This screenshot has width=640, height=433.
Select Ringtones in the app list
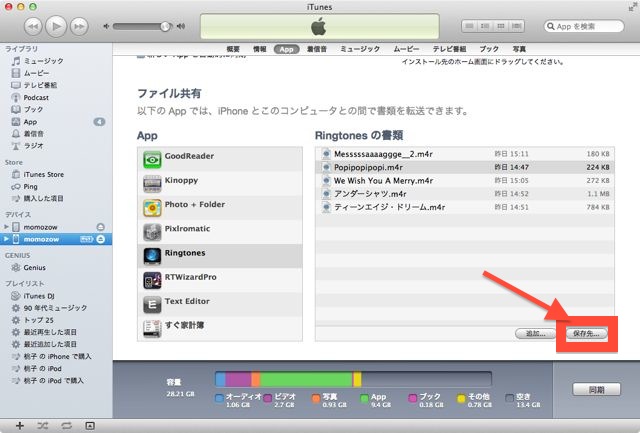point(220,256)
